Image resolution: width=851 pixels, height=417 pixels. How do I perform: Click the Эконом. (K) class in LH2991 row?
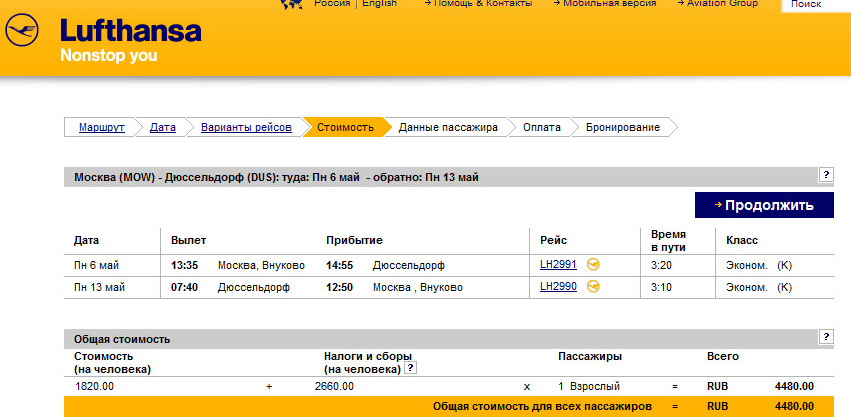[x=759, y=266]
